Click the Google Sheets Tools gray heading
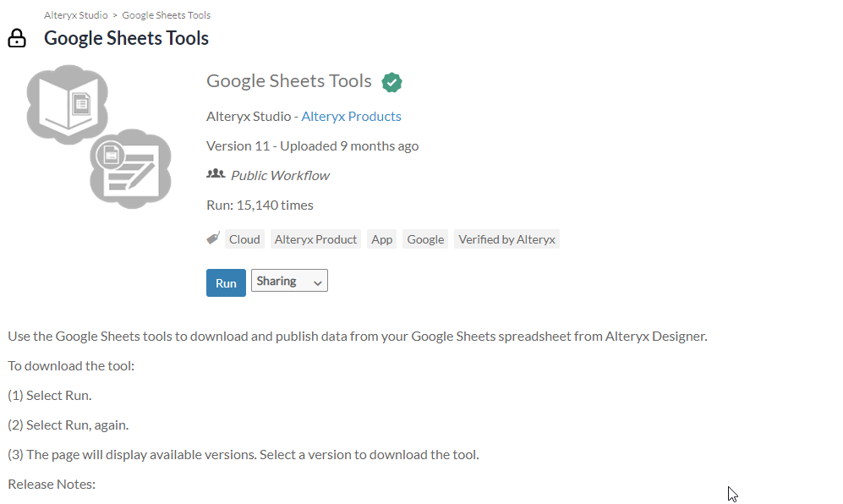Screen dimensions: 843x504 289,81
